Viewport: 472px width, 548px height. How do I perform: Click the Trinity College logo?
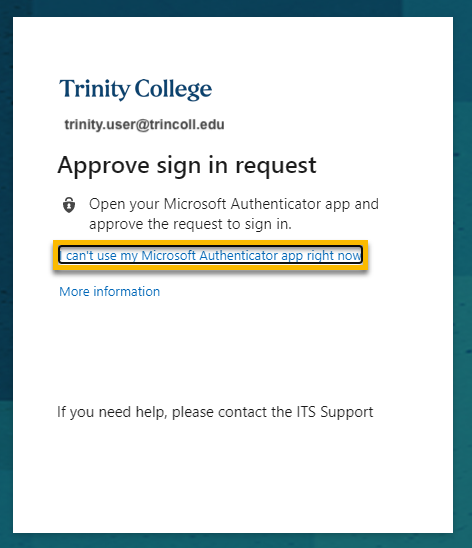pos(136,89)
